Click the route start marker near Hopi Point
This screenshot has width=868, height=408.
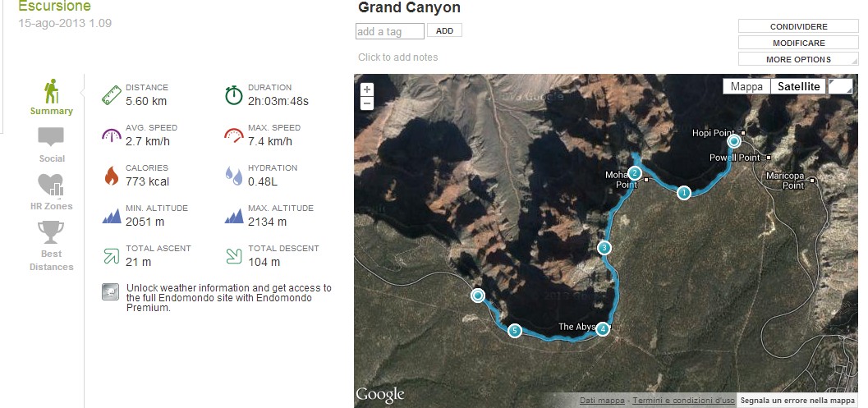[734, 142]
